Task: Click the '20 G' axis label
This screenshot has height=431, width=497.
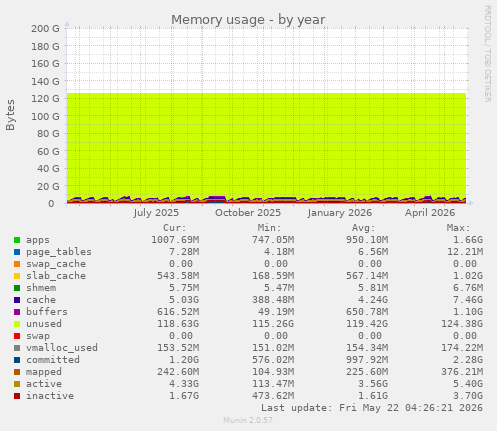Action: [48, 186]
